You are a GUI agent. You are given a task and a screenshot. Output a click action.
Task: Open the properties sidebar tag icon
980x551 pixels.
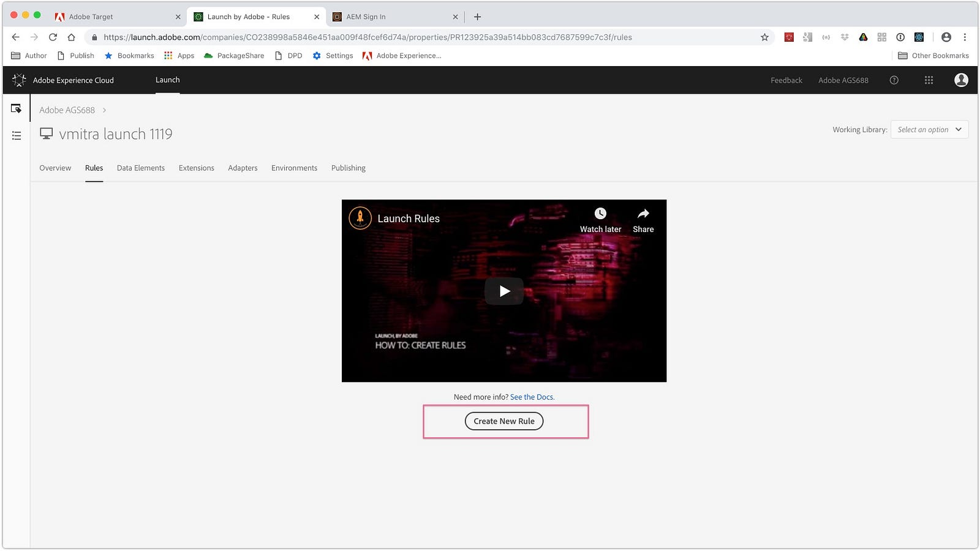coord(17,108)
